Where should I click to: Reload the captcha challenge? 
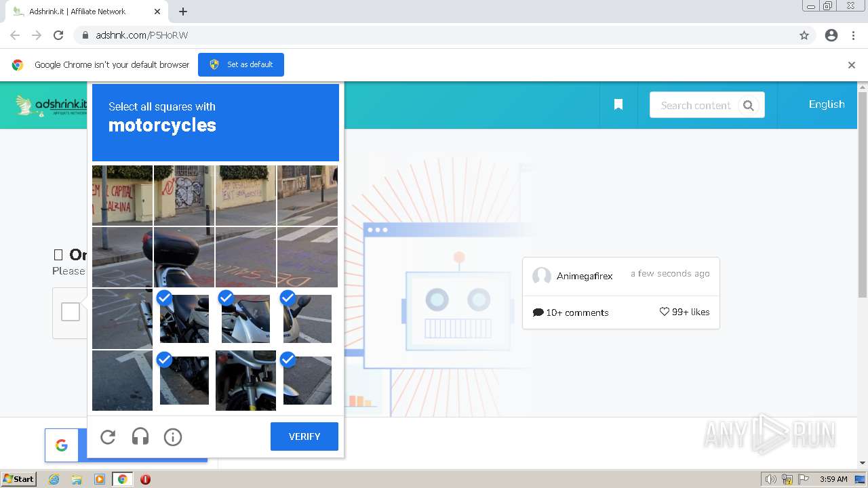(x=108, y=437)
